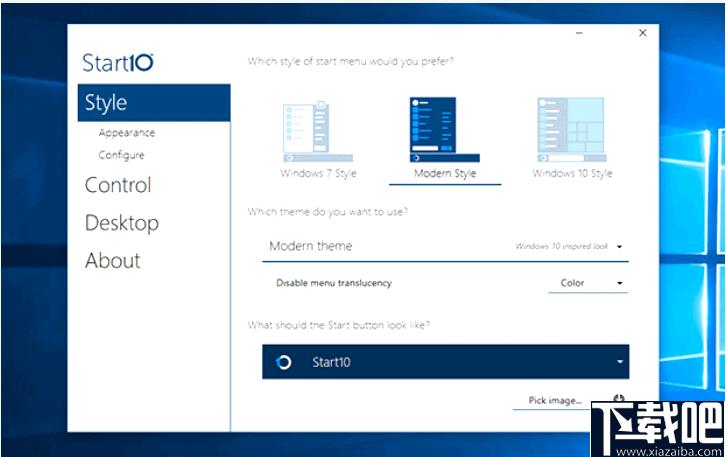Viewport: 726px width, 457px height.
Task: Click the 'Windows 10 inspired look' text
Action: click(562, 246)
